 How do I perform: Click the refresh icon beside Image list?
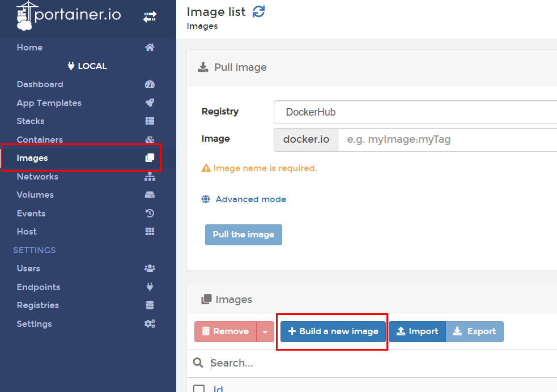click(x=258, y=11)
